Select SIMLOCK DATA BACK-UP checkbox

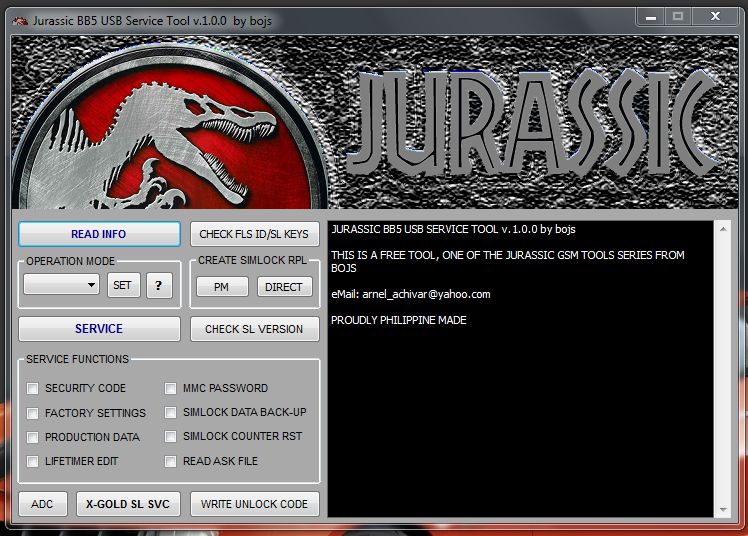click(x=170, y=412)
